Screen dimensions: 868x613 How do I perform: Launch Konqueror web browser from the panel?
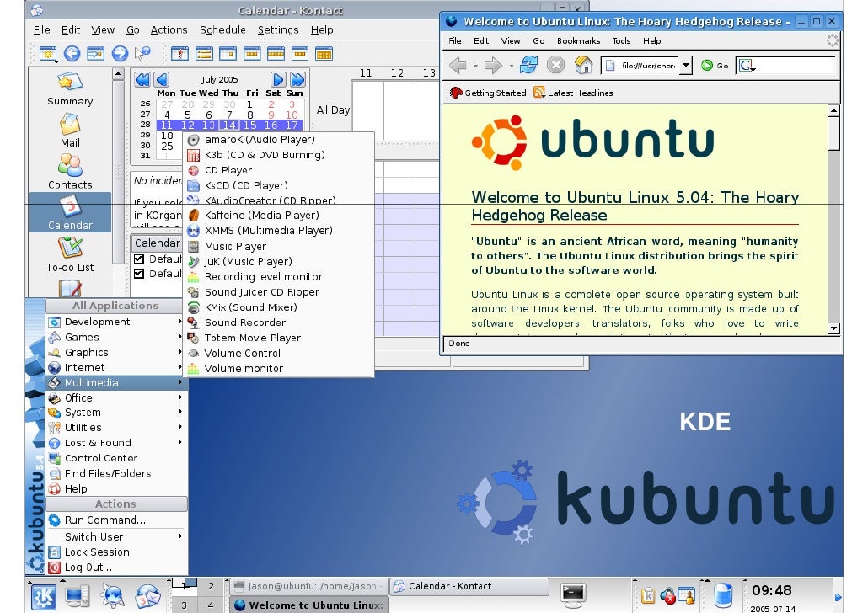coord(112,596)
